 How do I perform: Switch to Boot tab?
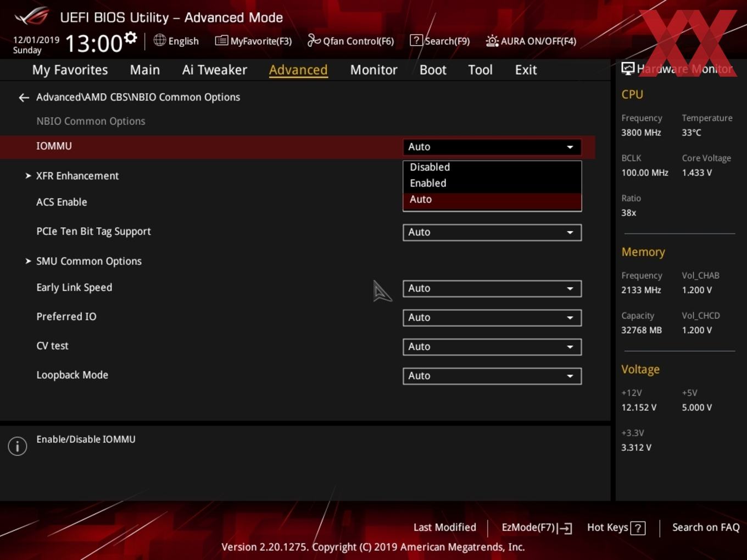pyautogui.click(x=433, y=70)
